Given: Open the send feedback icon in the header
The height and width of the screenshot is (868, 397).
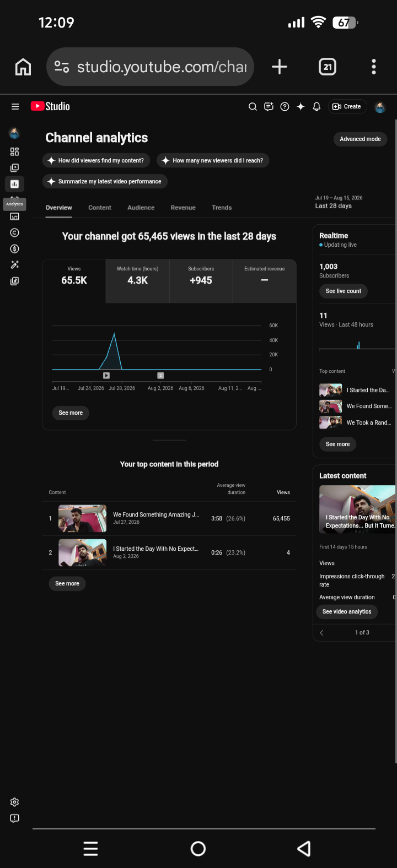Looking at the screenshot, I should (269, 107).
